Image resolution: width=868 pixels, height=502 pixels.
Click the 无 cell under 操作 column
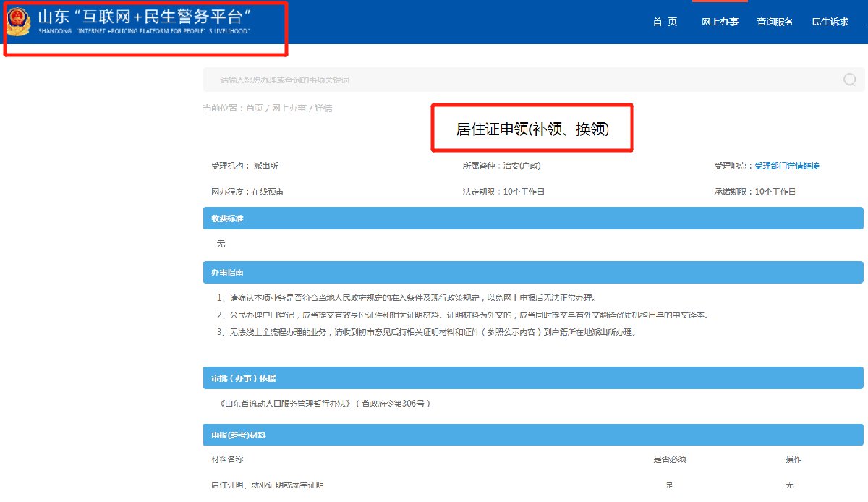pos(790,485)
